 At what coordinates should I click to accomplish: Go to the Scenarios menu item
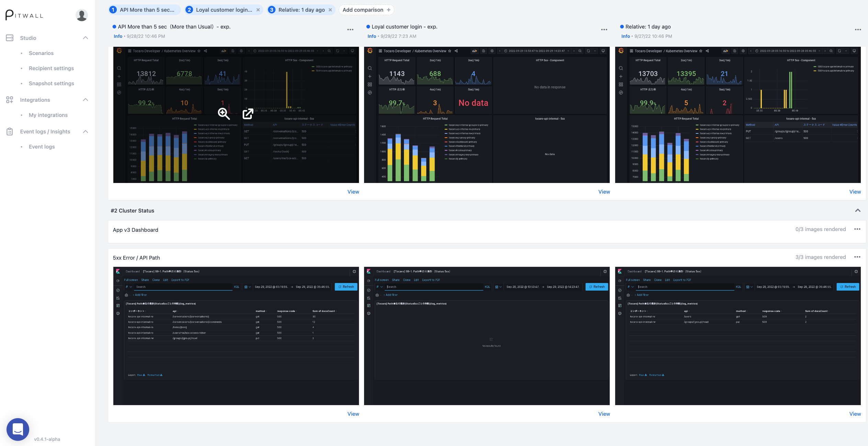41,53
